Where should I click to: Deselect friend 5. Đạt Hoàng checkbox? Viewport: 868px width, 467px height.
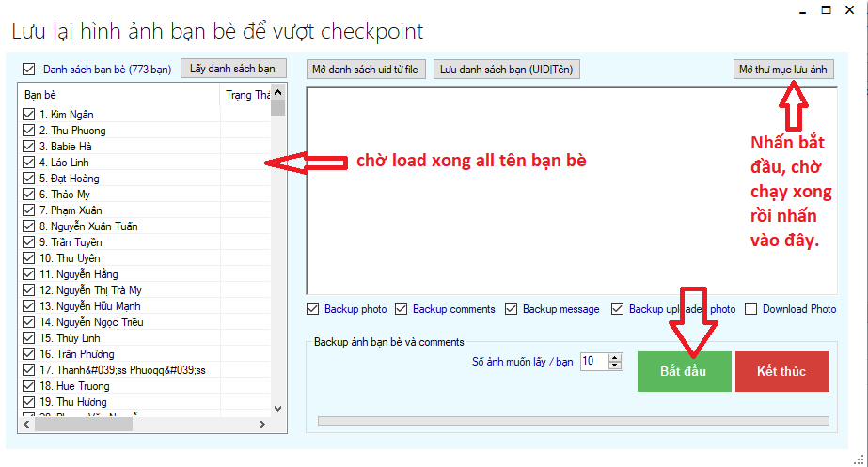(29, 179)
